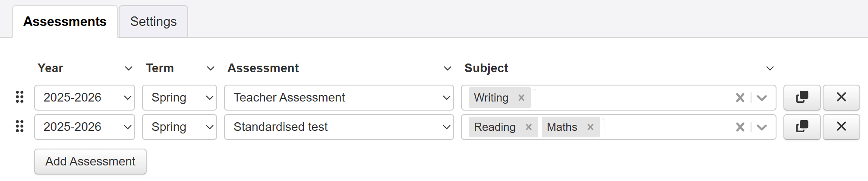This screenshot has height=181, width=868.
Task: Open the year dropdown in the first row
Action: 85,98
